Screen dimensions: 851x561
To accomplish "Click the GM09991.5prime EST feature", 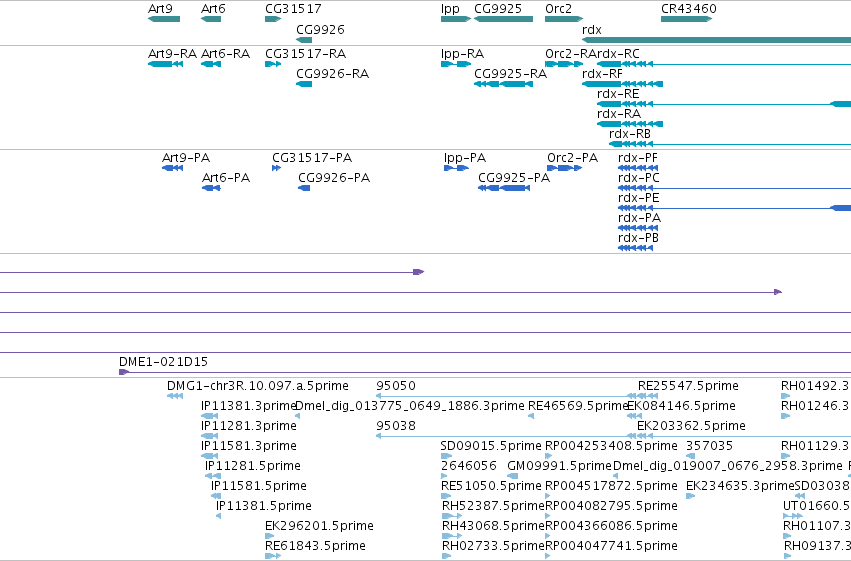I will click(x=512, y=476).
